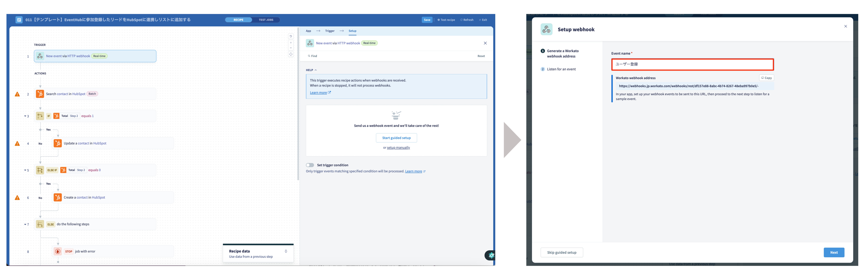
Task: Click the IF branch icon on step 3
Action: (40, 116)
